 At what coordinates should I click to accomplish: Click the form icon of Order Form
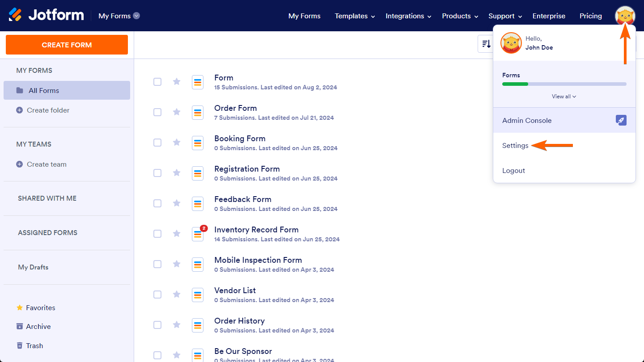point(198,113)
